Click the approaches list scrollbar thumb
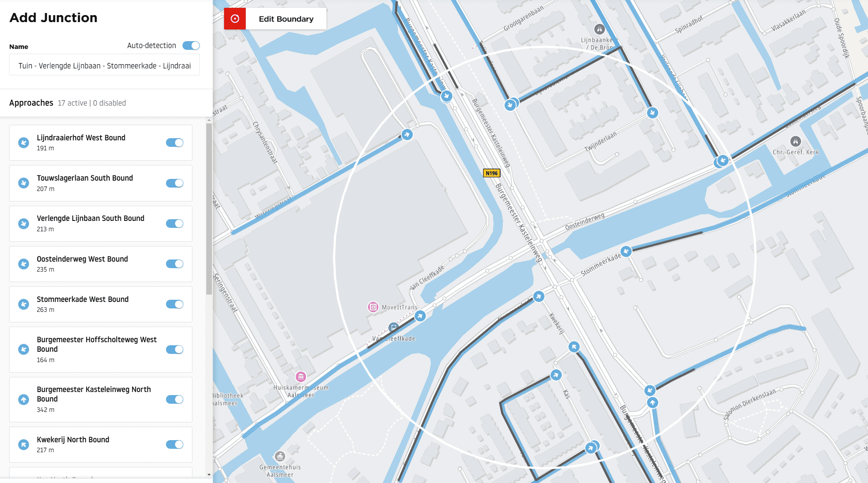This screenshot has height=483, width=868. pyautogui.click(x=209, y=208)
